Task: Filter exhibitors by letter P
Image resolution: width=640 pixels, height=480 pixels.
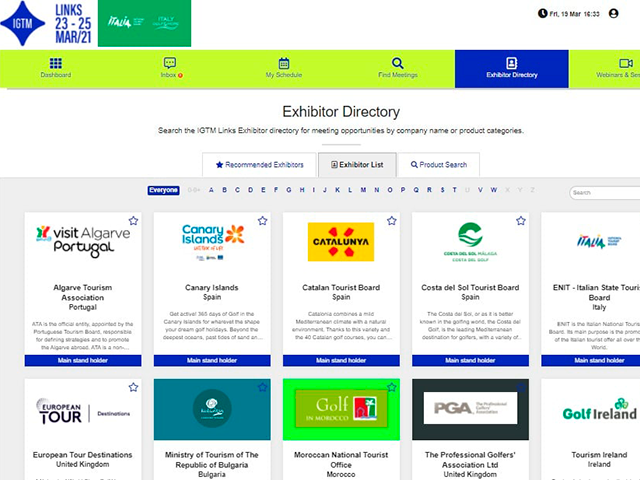Action: pyautogui.click(x=403, y=190)
